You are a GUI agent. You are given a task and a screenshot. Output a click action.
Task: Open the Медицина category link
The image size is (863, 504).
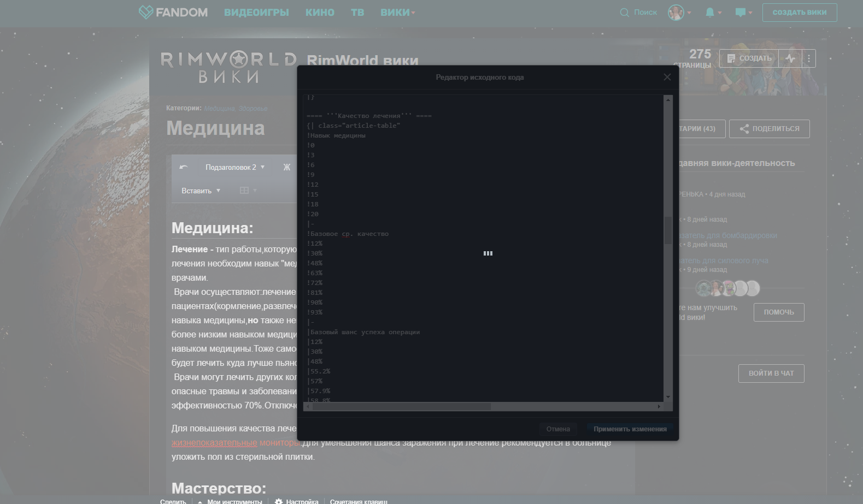(x=219, y=109)
